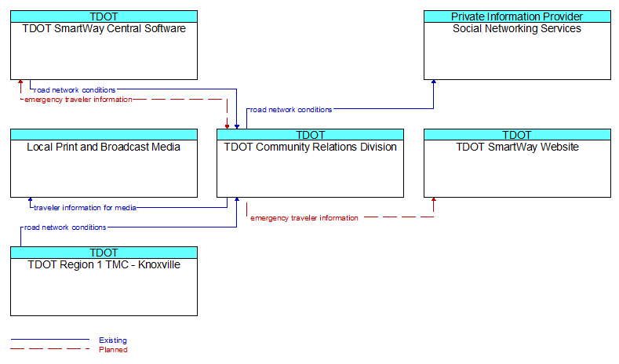Click 'traveler information for media' flow label

point(85,208)
